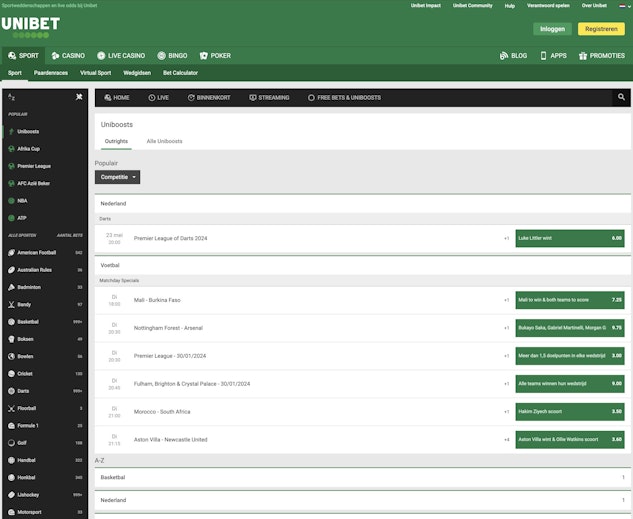
Task: Click the Registreren button
Action: point(601,29)
